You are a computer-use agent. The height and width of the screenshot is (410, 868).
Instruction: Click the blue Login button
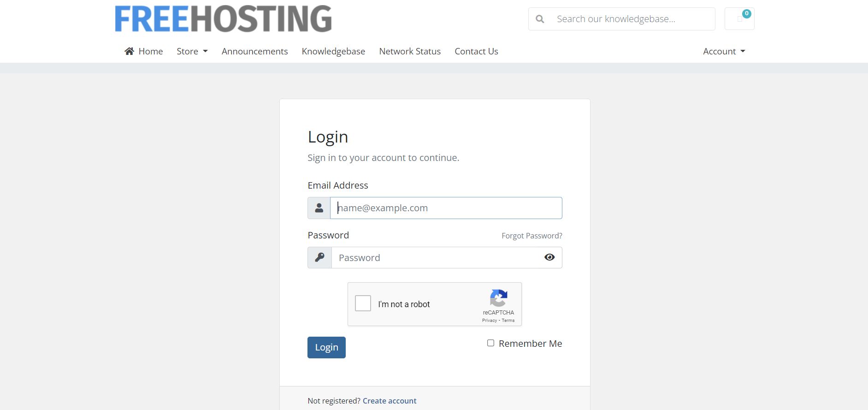(x=326, y=347)
